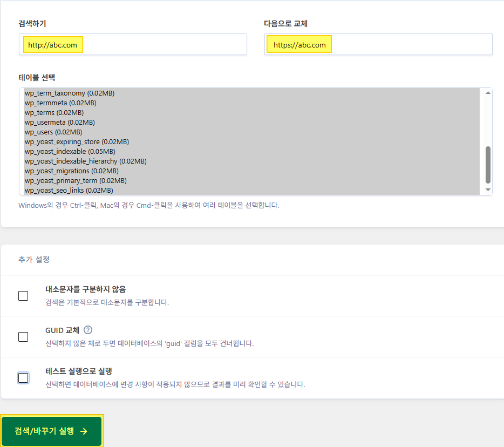Enable 대소문자를 구분하지 않음 checkbox
This screenshot has height=447, width=504.
point(23,295)
